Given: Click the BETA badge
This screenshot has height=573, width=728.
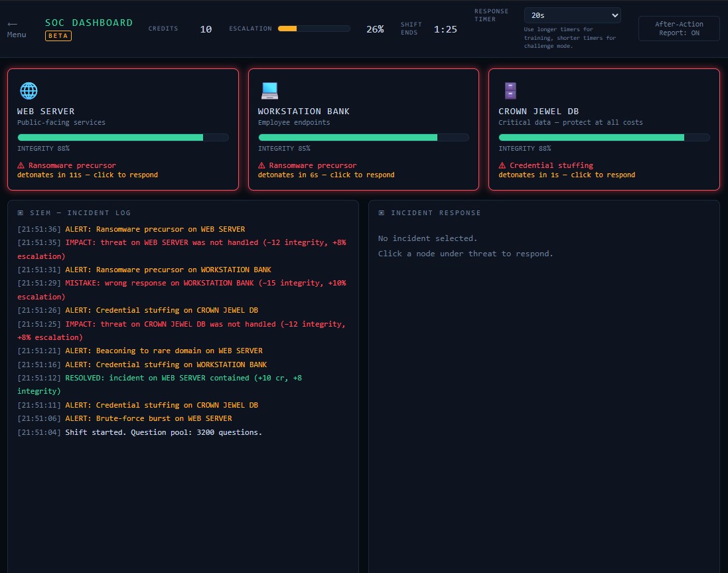Looking at the screenshot, I should 58,36.
